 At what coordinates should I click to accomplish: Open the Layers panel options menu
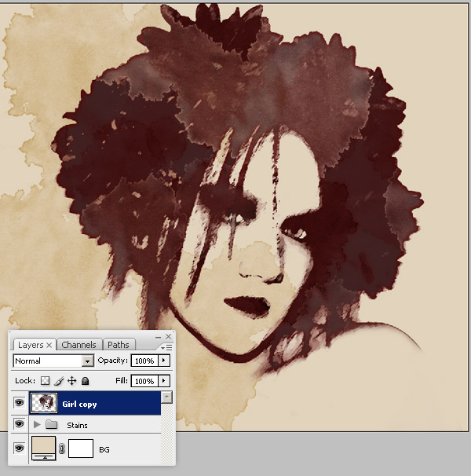(166, 347)
